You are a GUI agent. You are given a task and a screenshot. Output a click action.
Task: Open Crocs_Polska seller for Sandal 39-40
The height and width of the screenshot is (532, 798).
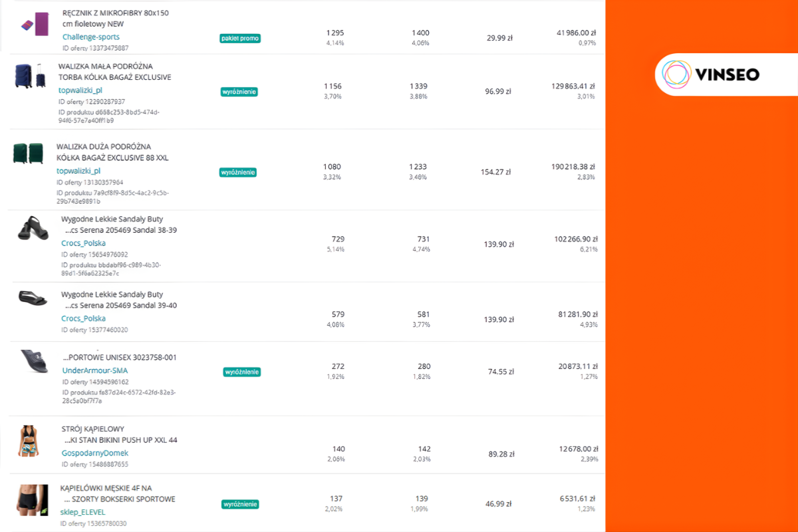[83, 319]
